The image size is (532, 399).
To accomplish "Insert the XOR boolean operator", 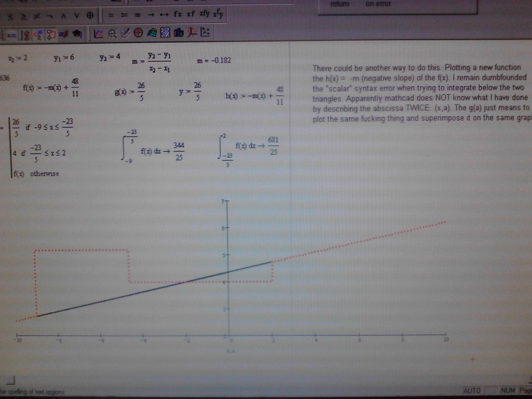I will 90,15.
